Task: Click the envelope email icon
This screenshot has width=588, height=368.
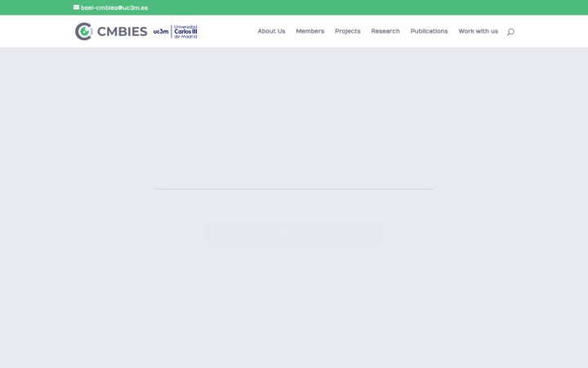Action: (x=76, y=7)
